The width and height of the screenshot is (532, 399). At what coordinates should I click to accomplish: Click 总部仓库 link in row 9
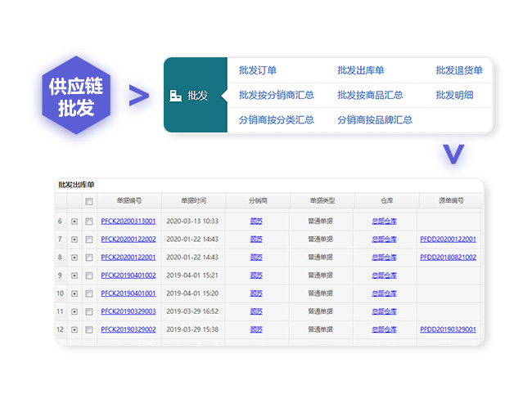click(384, 276)
